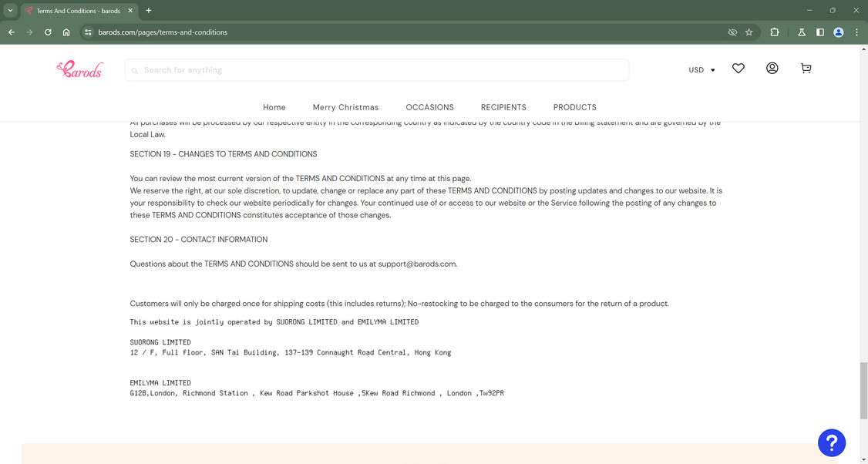Screen dimensions: 868x464
Task: Expand the tab search dropdown arrow
Action: (x=10, y=11)
